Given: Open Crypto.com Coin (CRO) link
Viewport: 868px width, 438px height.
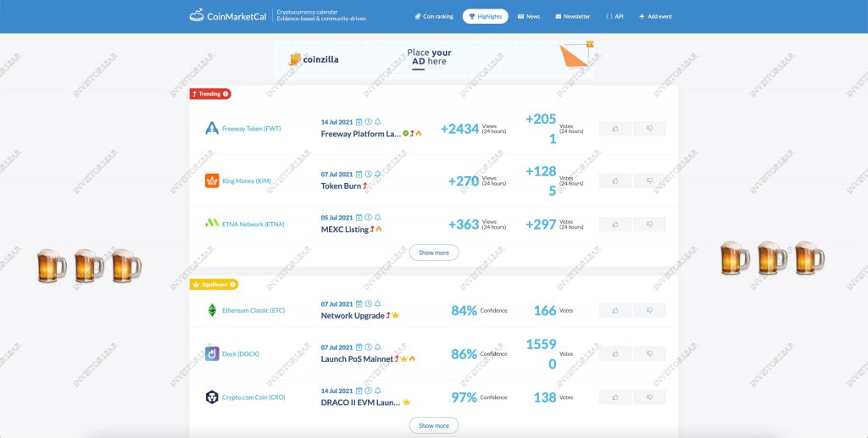Looking at the screenshot, I should [x=253, y=397].
